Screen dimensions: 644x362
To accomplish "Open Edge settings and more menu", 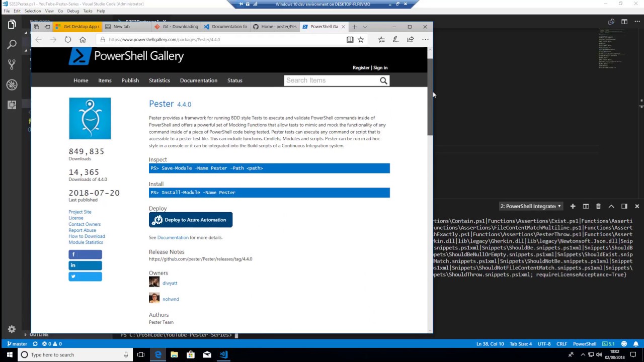I will (425, 40).
